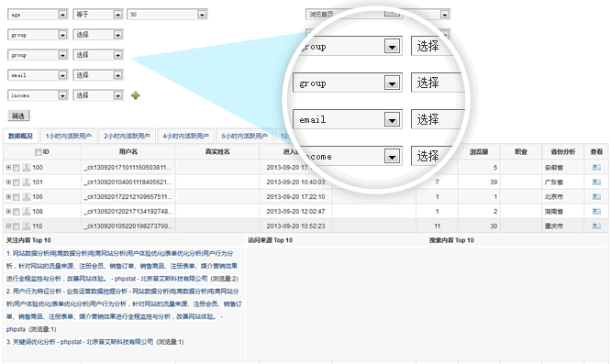Switch to the 数据概况 tab
611x364 pixels.
click(21, 136)
